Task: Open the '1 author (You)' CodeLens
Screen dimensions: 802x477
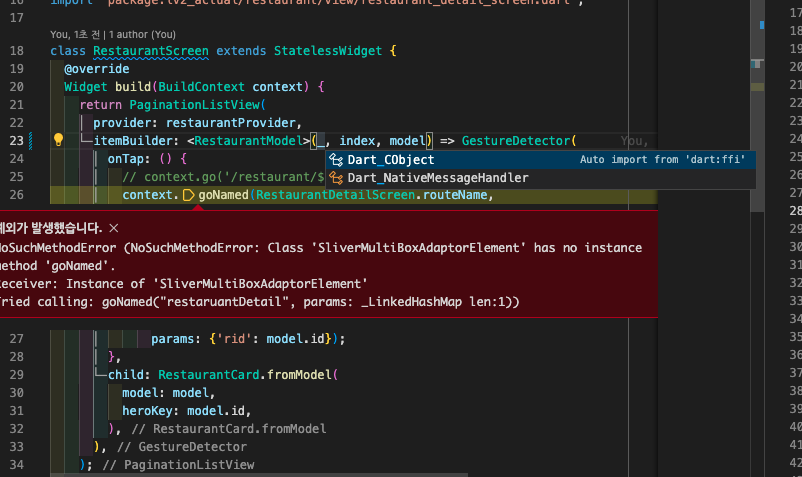Action: point(152,34)
